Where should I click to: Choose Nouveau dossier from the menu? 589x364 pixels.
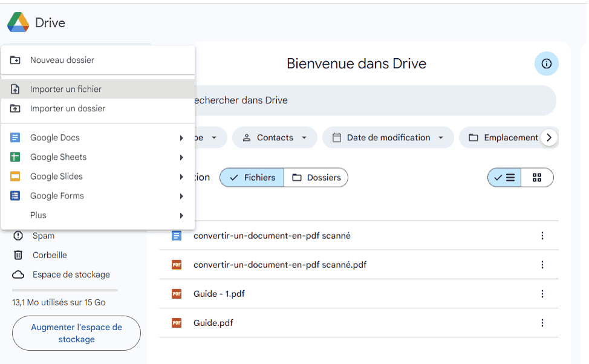click(x=98, y=60)
